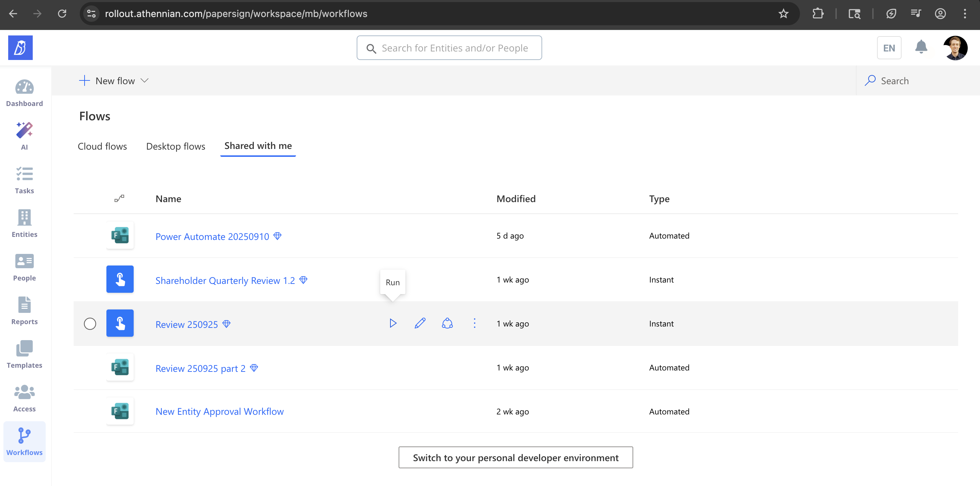Open the EN language selector
980x486 pixels.
(889, 48)
